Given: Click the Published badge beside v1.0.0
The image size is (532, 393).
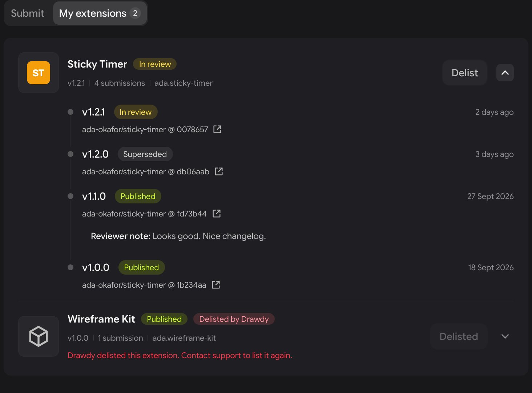Looking at the screenshot, I should [x=142, y=267].
